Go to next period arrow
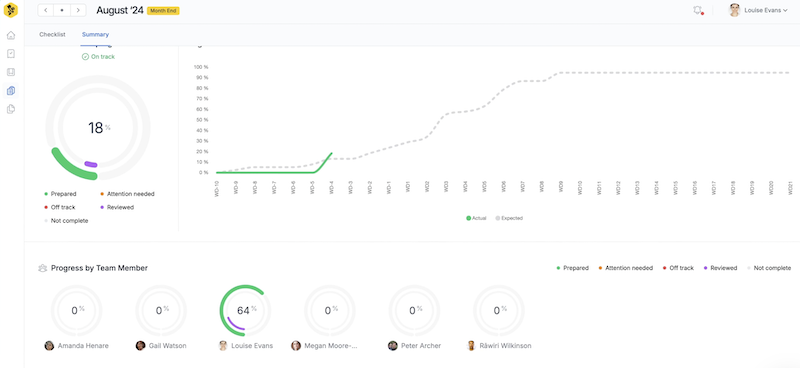The width and height of the screenshot is (800, 368). point(78,10)
